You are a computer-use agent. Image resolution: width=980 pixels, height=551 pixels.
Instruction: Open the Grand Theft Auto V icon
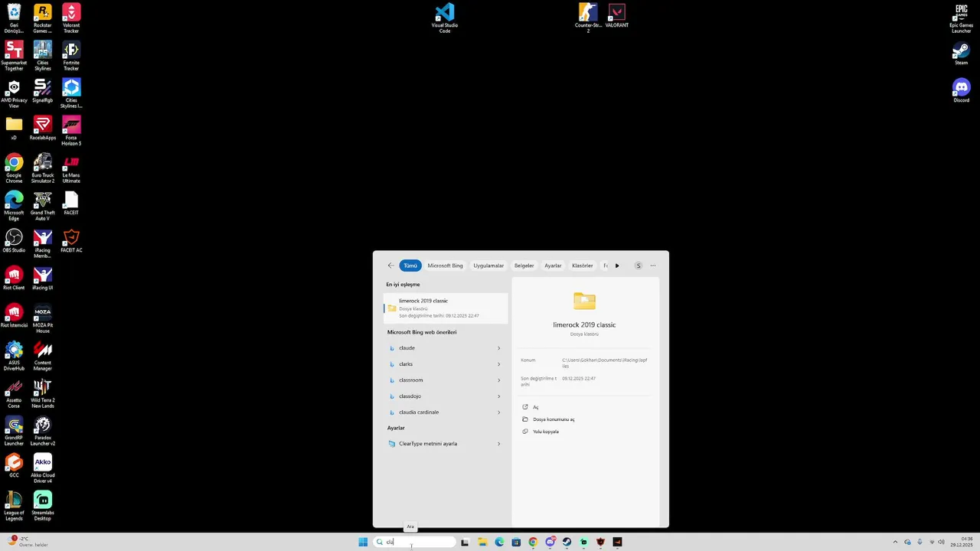click(43, 206)
